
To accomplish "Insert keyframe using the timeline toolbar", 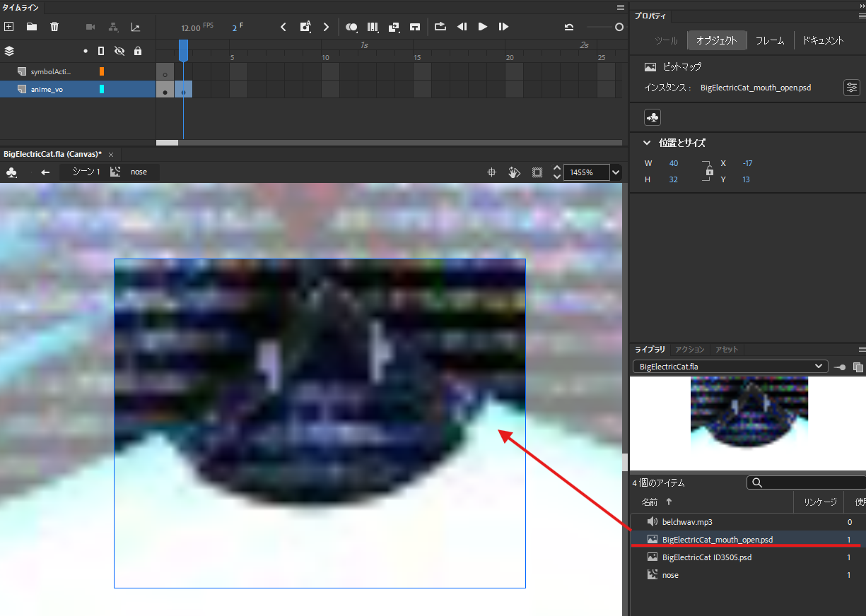I will point(305,27).
